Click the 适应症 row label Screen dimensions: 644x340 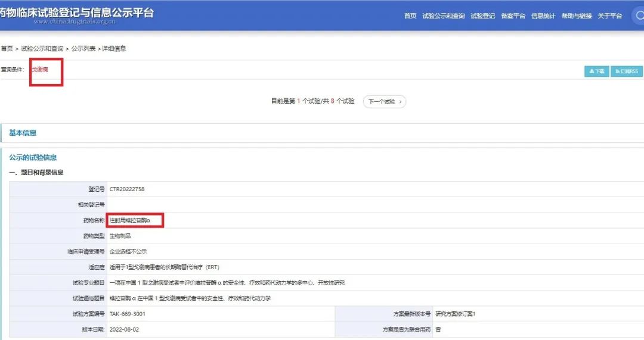(x=97, y=267)
